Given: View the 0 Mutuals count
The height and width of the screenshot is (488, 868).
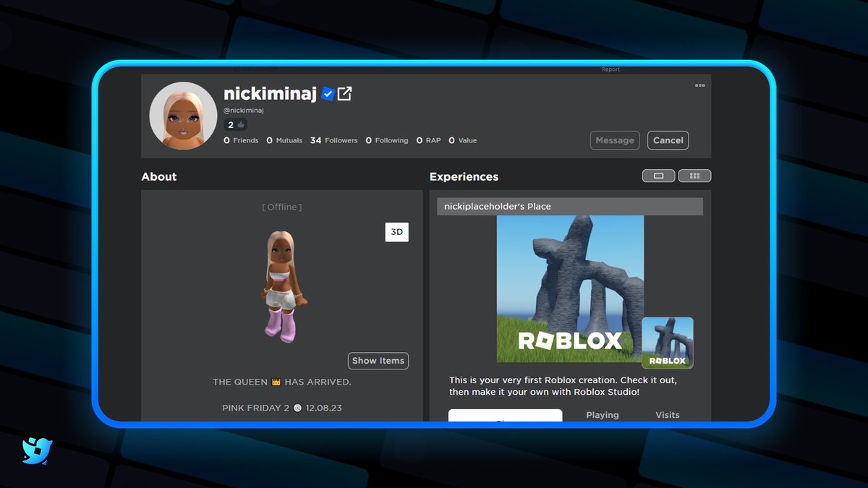Looking at the screenshot, I should [284, 140].
